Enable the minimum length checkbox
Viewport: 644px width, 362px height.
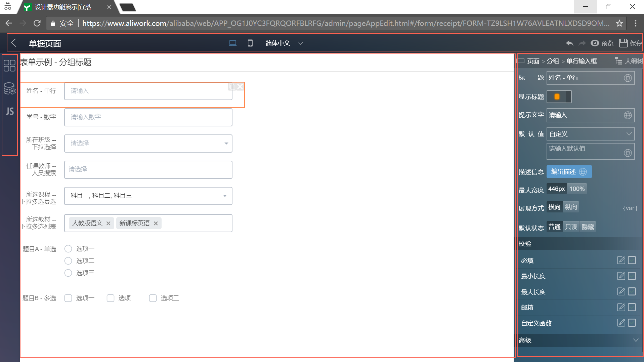[x=632, y=276]
